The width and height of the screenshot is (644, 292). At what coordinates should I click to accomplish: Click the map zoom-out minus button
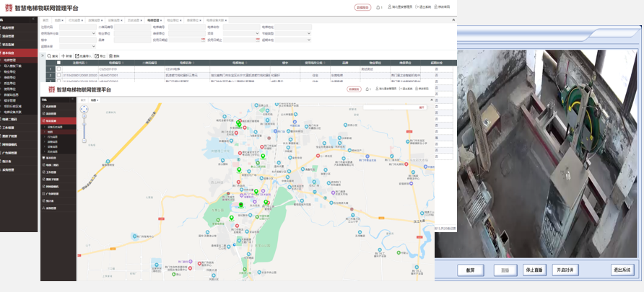[x=84, y=141]
